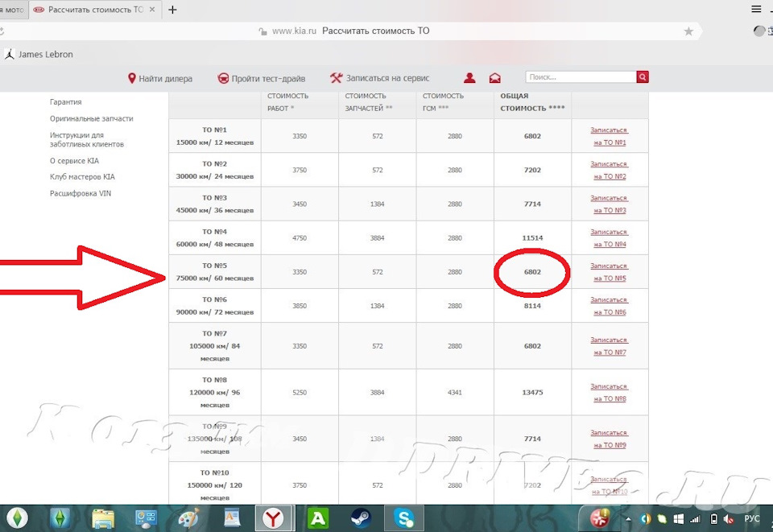Click the work cost 4750 cell
Viewport: 773px width, 532px height.
(300, 238)
